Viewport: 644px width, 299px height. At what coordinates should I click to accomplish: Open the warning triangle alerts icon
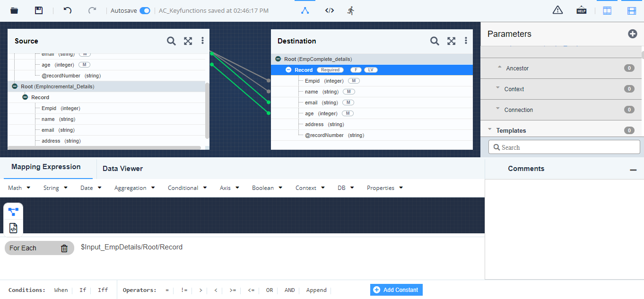(557, 10)
